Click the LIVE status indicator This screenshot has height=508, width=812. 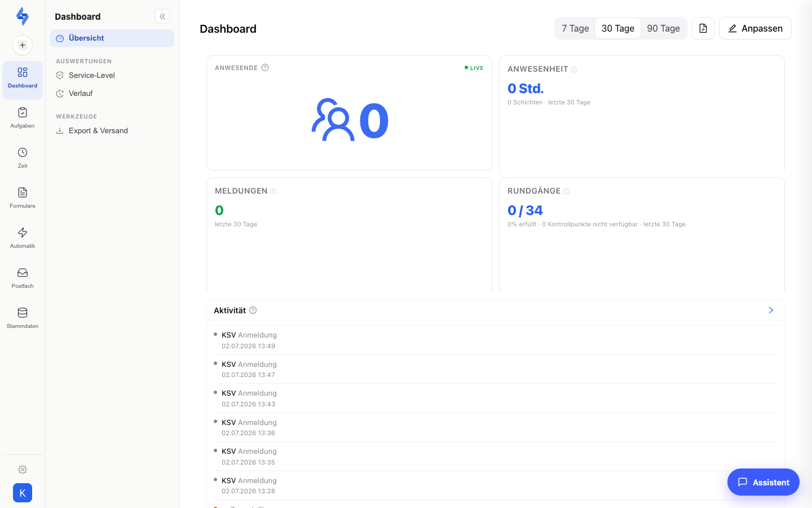click(x=474, y=68)
